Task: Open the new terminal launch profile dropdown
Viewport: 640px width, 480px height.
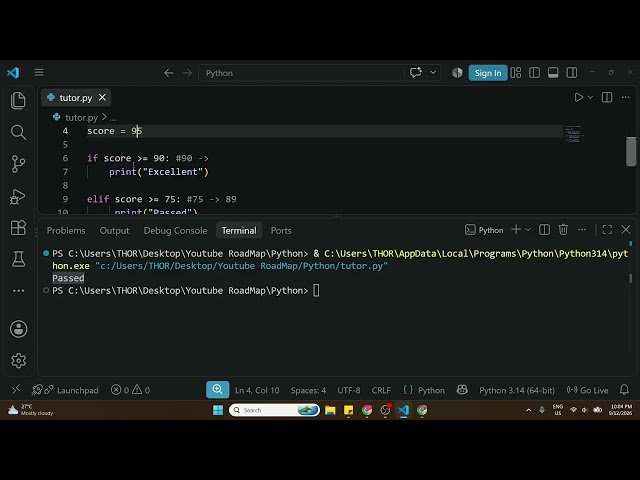Action: [528, 230]
